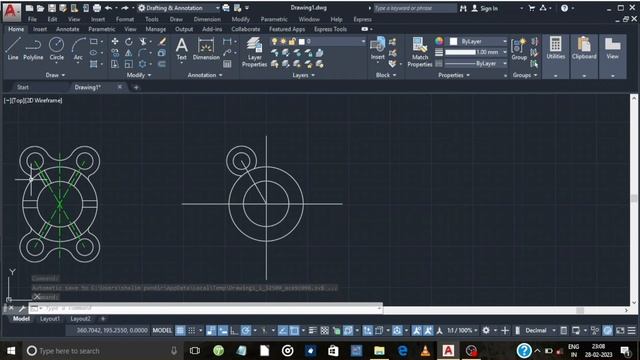Switch to the Start file tab
Screen dimensions: 640x360
coord(22,87)
